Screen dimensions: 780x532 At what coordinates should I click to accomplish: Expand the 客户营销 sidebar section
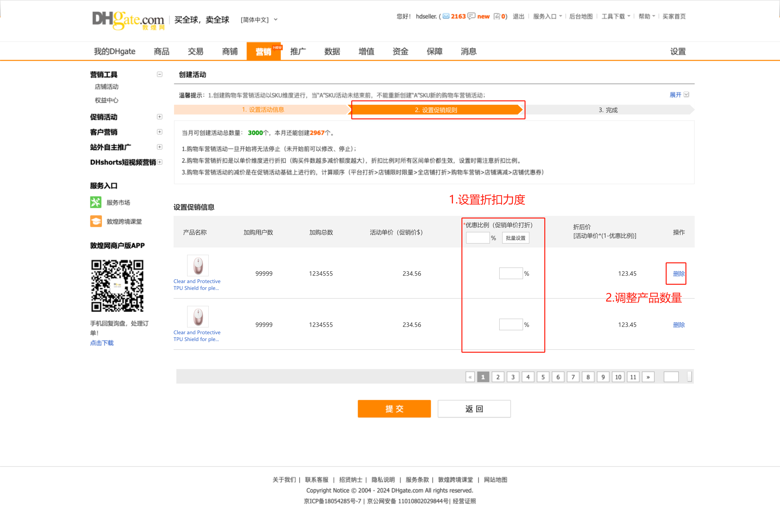pos(159,132)
